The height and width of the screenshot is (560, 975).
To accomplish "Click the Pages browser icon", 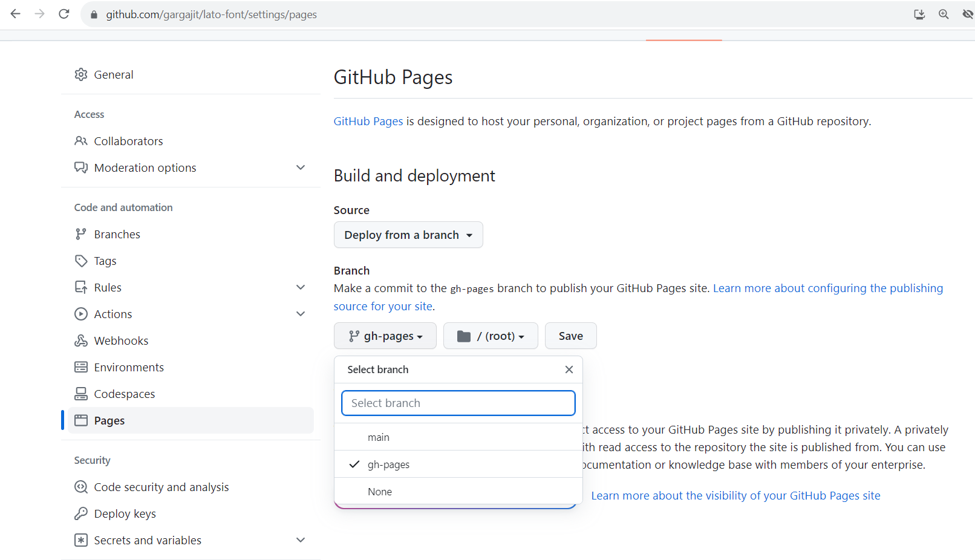I will pyautogui.click(x=81, y=420).
